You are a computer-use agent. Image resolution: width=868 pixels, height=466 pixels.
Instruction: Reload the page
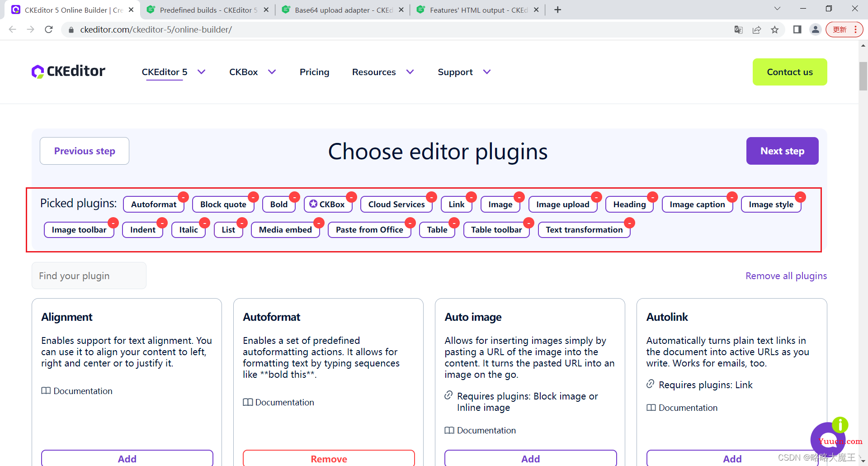(49, 29)
